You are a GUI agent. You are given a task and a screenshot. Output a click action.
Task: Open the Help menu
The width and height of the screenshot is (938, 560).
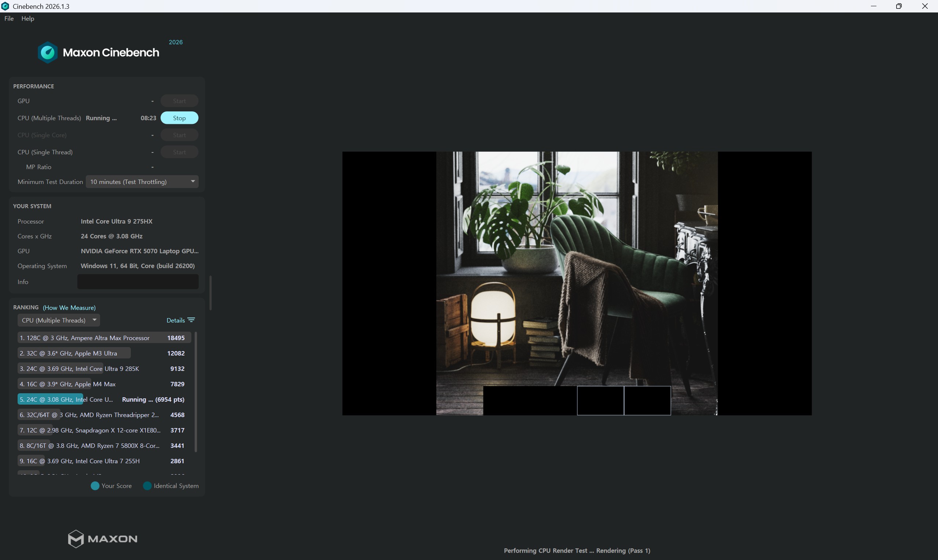[27, 18]
